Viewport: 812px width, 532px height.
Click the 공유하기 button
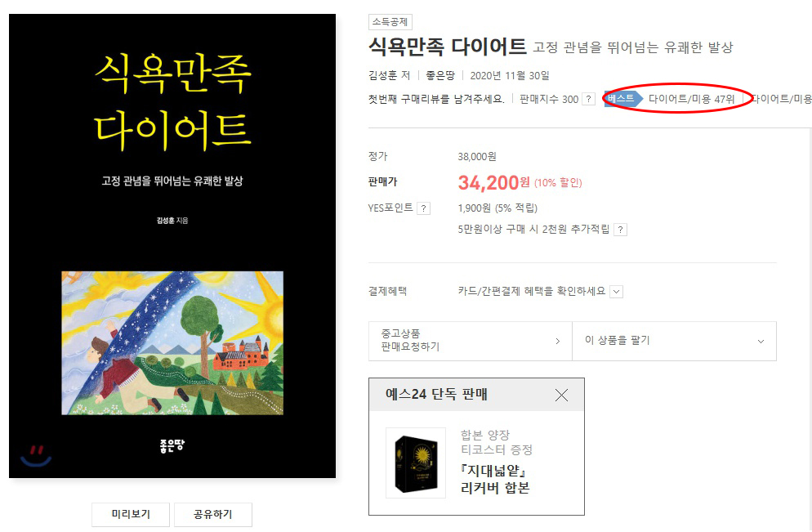[213, 514]
